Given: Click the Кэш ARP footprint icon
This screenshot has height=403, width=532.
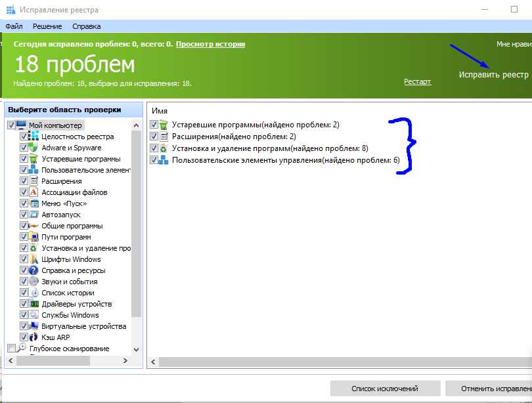Looking at the screenshot, I should click(x=34, y=337).
